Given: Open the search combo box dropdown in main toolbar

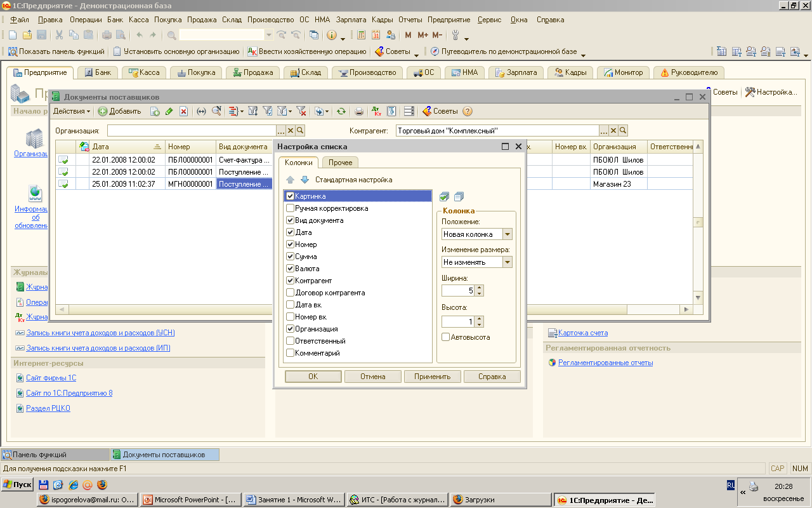Looking at the screenshot, I should pos(269,35).
